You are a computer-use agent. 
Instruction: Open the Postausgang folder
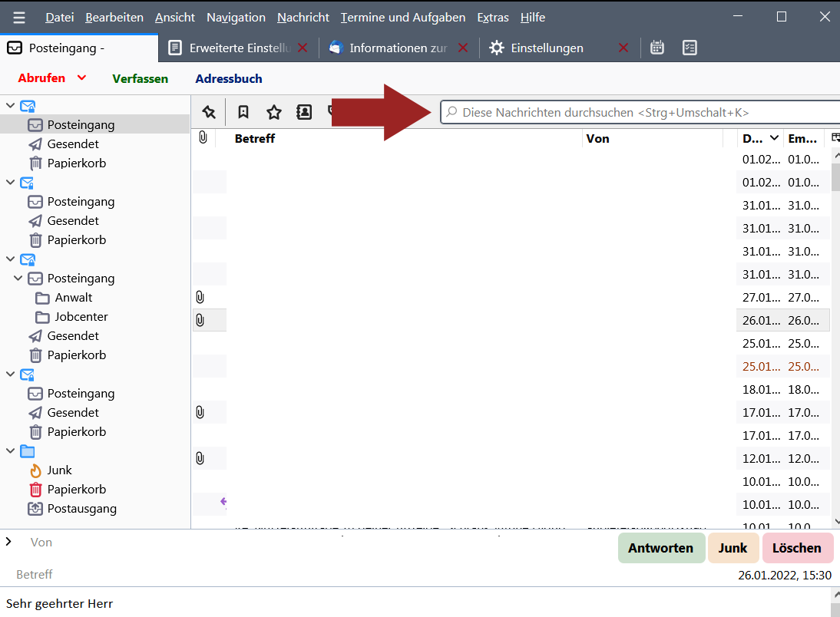(x=81, y=509)
